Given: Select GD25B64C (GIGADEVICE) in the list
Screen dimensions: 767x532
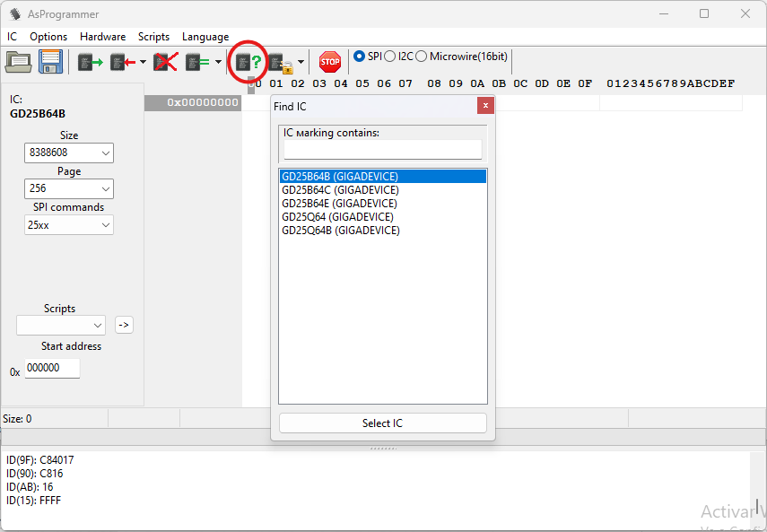Looking at the screenshot, I should [x=383, y=190].
